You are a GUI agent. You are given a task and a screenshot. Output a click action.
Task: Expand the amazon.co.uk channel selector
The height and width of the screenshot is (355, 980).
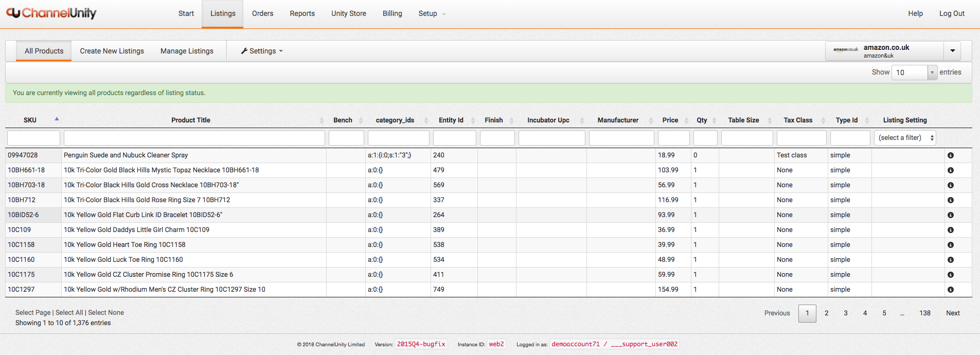pyautogui.click(x=952, y=51)
